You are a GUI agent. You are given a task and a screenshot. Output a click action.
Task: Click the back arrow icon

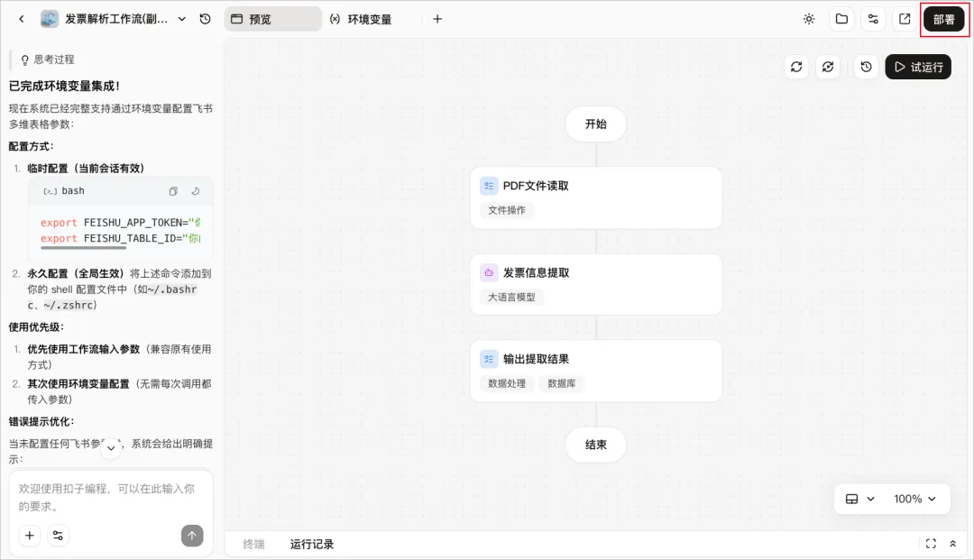pos(22,19)
